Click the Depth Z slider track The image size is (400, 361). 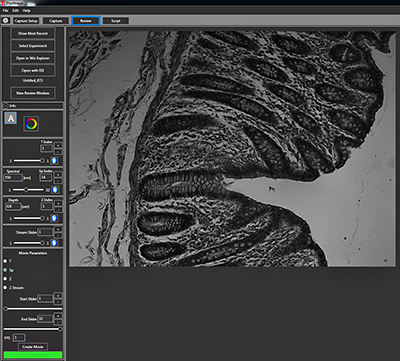28,218
